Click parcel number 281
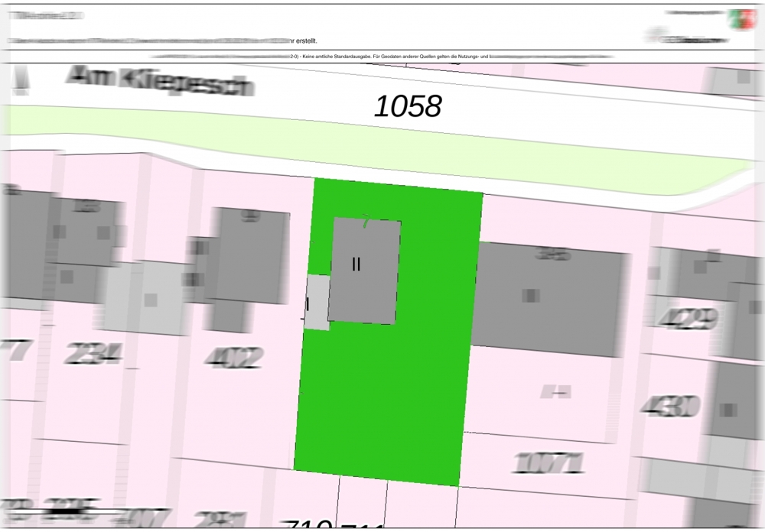Screen dimensions: 765x532 [220, 521]
